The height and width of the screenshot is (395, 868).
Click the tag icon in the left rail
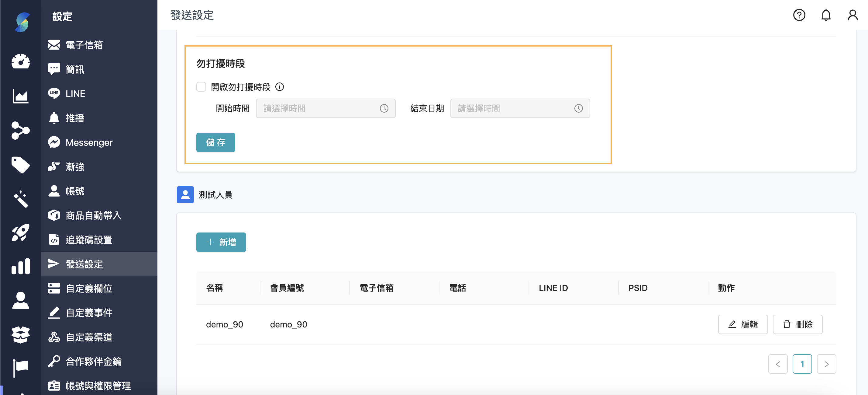(x=21, y=165)
